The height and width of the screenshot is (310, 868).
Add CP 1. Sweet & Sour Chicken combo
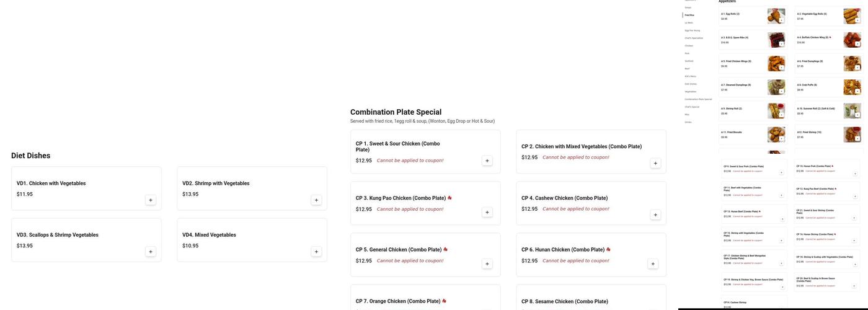pyautogui.click(x=487, y=161)
